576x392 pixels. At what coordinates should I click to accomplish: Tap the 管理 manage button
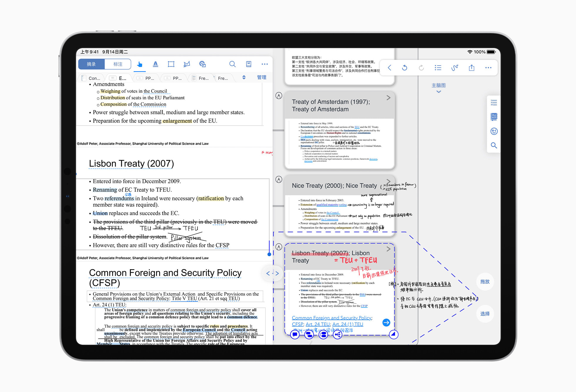pyautogui.click(x=262, y=78)
